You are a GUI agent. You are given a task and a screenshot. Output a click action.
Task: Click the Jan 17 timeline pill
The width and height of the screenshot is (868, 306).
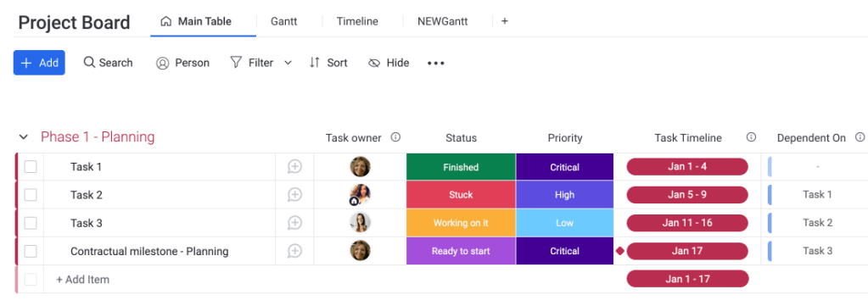coord(687,251)
